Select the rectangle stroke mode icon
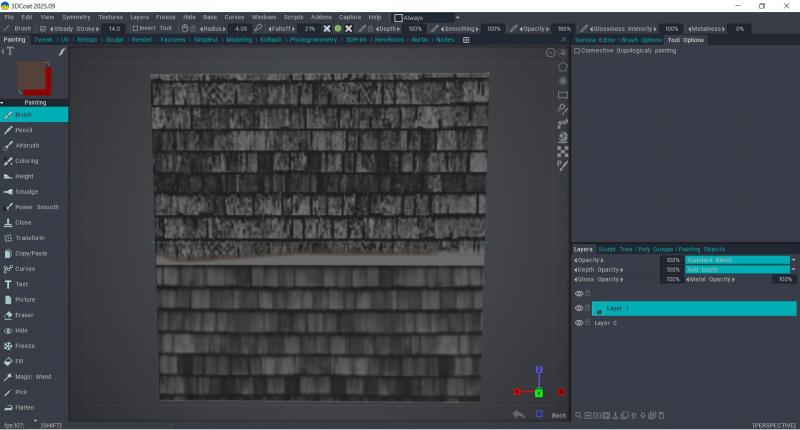 563,95
